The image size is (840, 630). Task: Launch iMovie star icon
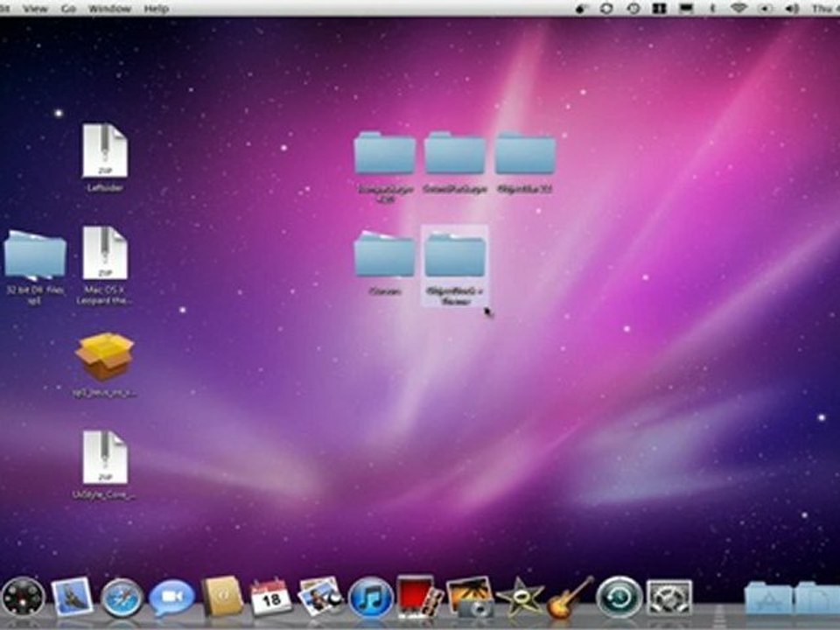(x=520, y=597)
